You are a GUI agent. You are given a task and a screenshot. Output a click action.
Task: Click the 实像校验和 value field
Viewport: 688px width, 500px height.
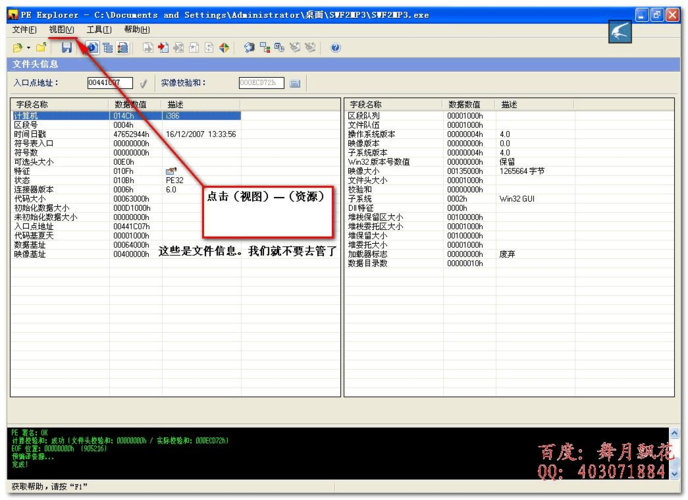point(262,83)
